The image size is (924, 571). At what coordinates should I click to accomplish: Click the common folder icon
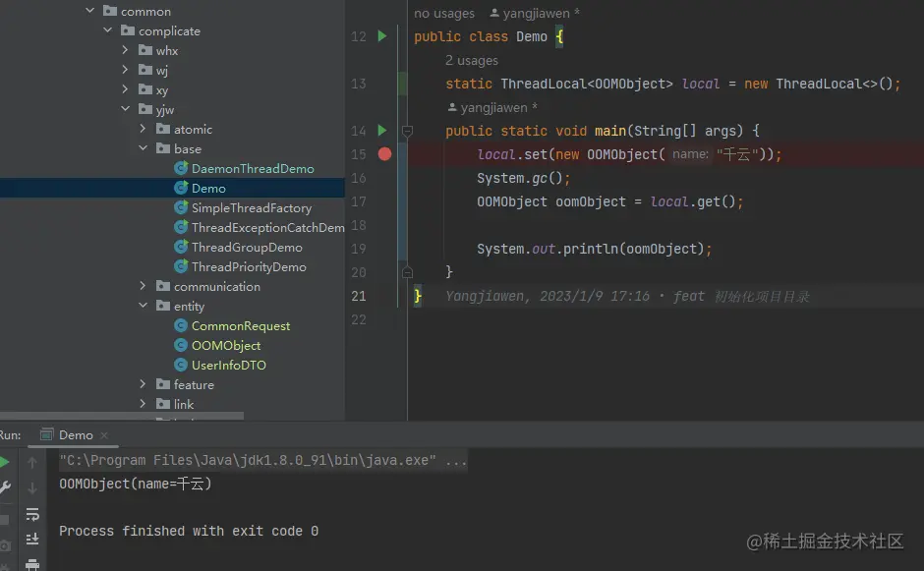coord(110,11)
